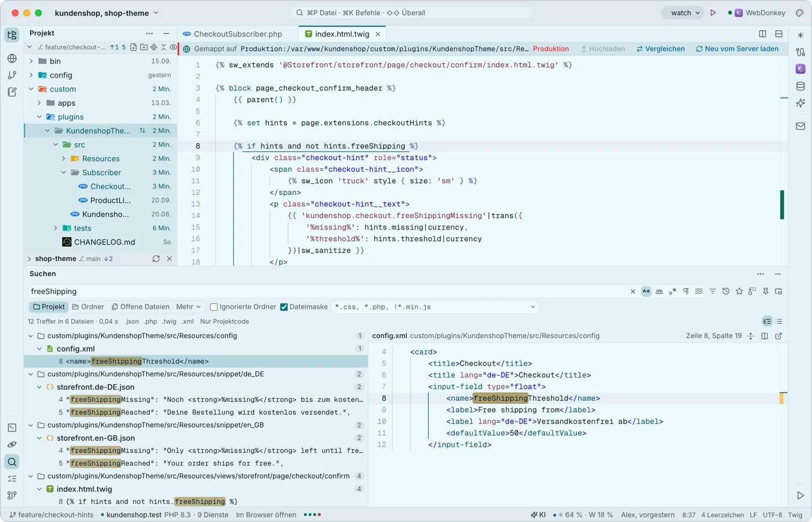
Task: Toggle whole words 'ab' option
Action: coord(659,291)
